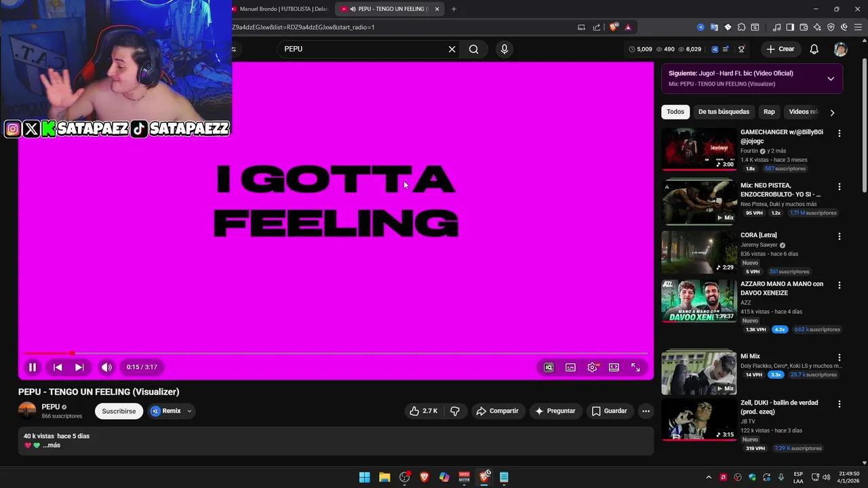Enter fullscreen mode
The height and width of the screenshot is (488, 868).
(x=635, y=367)
